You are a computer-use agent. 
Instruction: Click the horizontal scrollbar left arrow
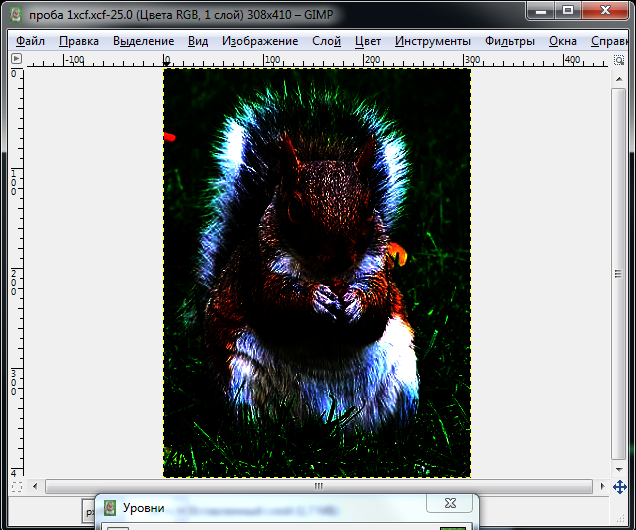tap(35, 486)
